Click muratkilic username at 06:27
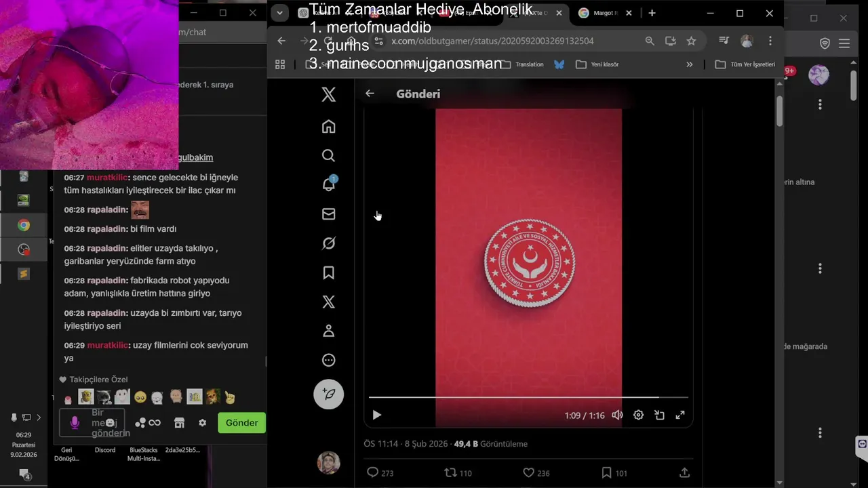The height and width of the screenshot is (488, 868). [107, 178]
